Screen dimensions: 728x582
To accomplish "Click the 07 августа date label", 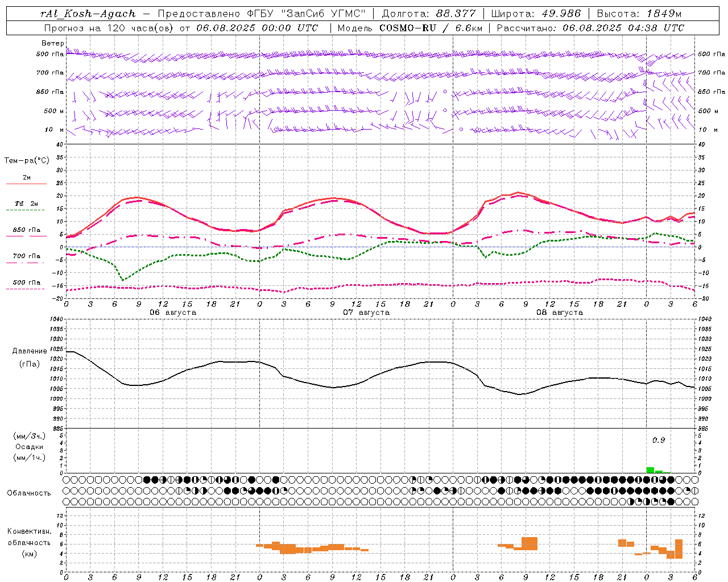I will 366,313.
